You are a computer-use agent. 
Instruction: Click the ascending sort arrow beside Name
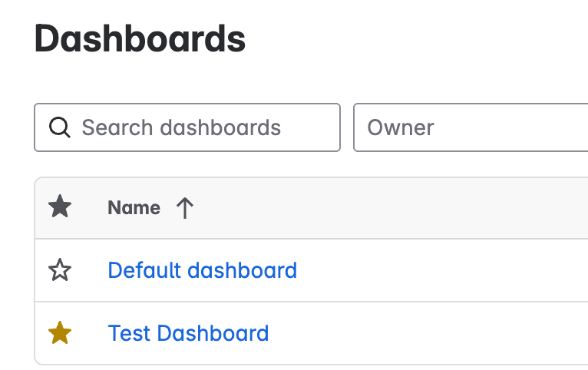tap(185, 208)
